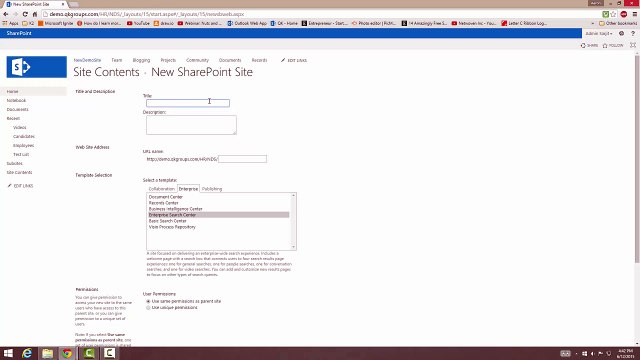This screenshot has width=640, height=360.
Task: Open Subsites in left sidebar
Action: coord(15,163)
